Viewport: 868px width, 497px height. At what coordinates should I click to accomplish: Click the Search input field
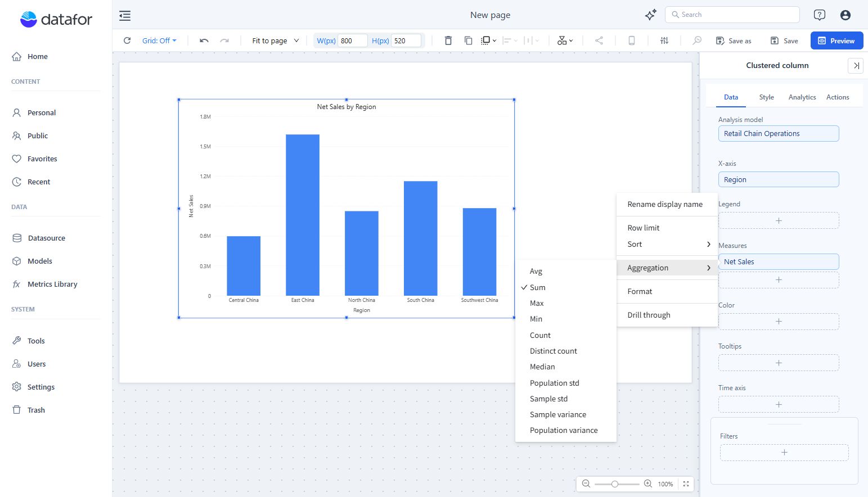click(x=732, y=15)
